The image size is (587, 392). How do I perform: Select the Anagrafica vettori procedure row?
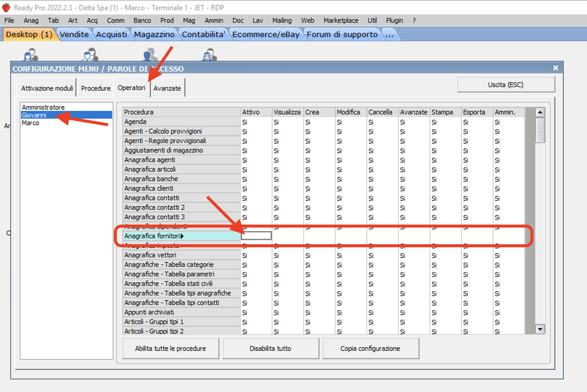[182, 255]
